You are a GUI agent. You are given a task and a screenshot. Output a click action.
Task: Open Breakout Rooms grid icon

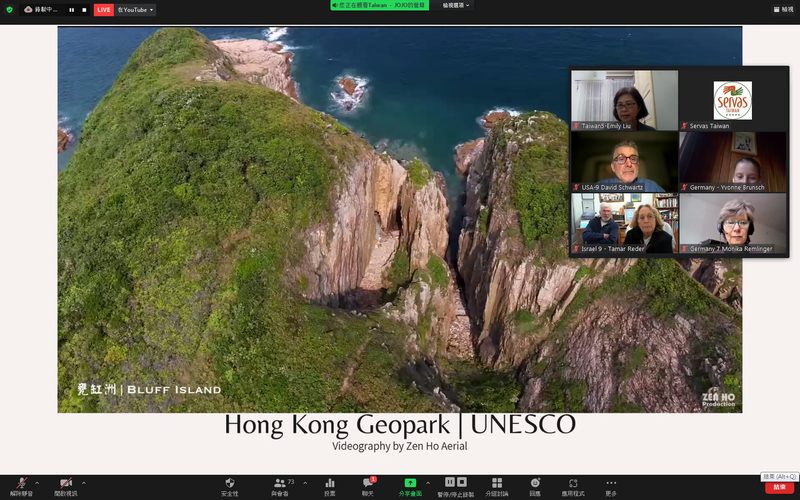[x=496, y=487]
